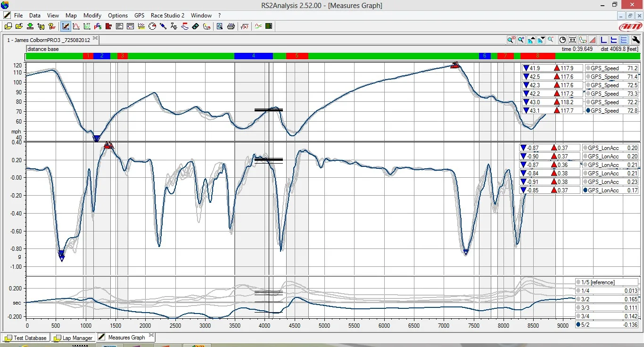Click the 3/4 lap entry showing 0.142

click(x=607, y=316)
